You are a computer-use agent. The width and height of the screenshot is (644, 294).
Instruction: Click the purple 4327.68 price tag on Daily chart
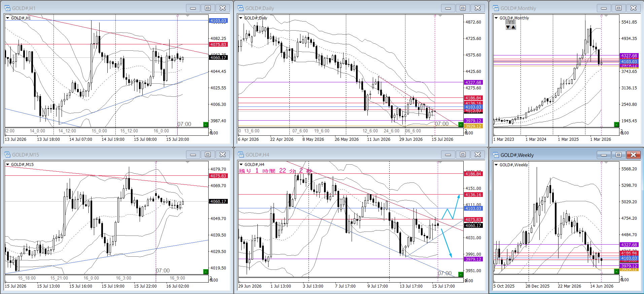pyautogui.click(x=473, y=82)
